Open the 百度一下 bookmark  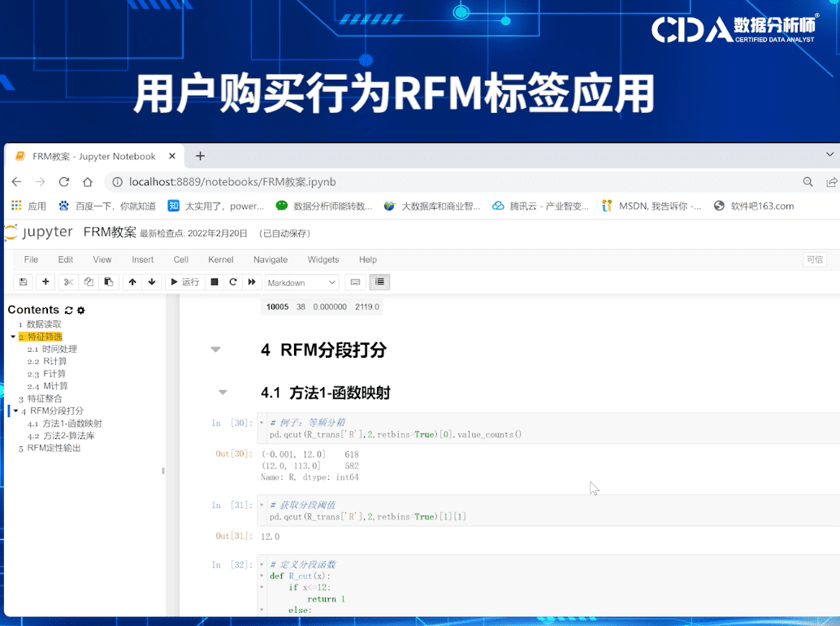pyautogui.click(x=107, y=206)
